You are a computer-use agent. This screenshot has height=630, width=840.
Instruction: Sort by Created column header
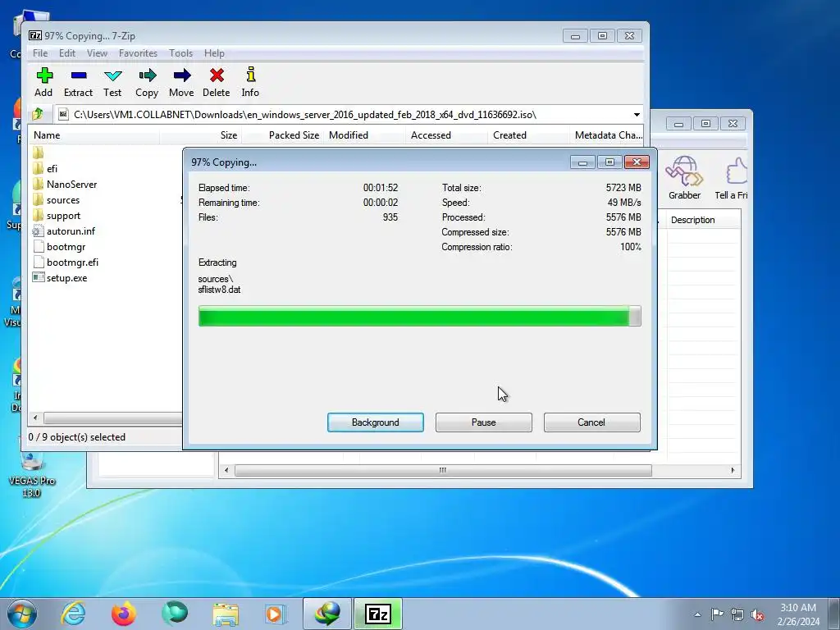pyautogui.click(x=529, y=135)
